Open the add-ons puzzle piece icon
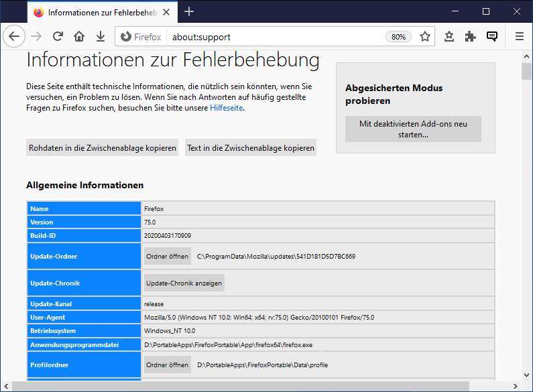Image resolution: width=533 pixels, height=392 pixels. [x=470, y=36]
